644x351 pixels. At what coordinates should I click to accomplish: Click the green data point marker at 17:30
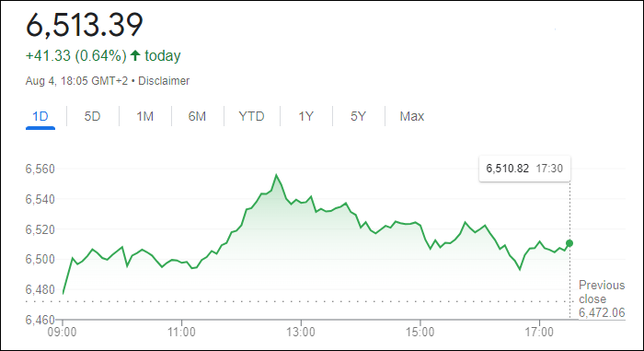(569, 243)
